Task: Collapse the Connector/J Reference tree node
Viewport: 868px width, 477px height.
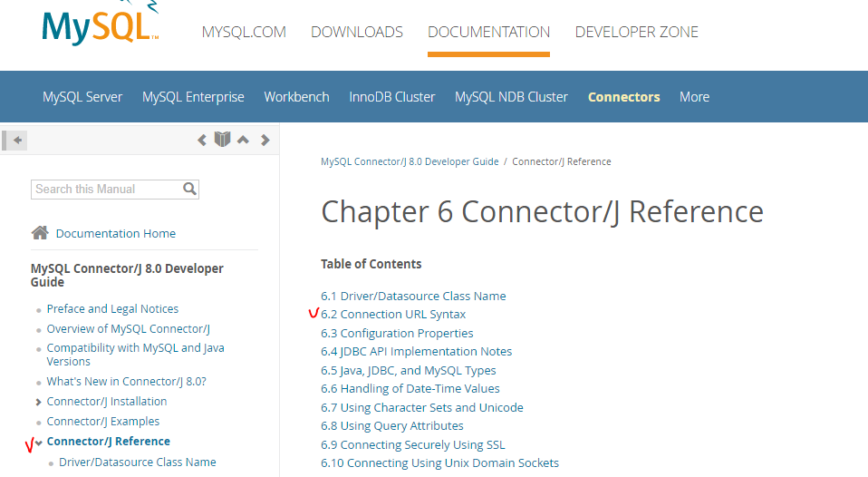Action: point(39,443)
